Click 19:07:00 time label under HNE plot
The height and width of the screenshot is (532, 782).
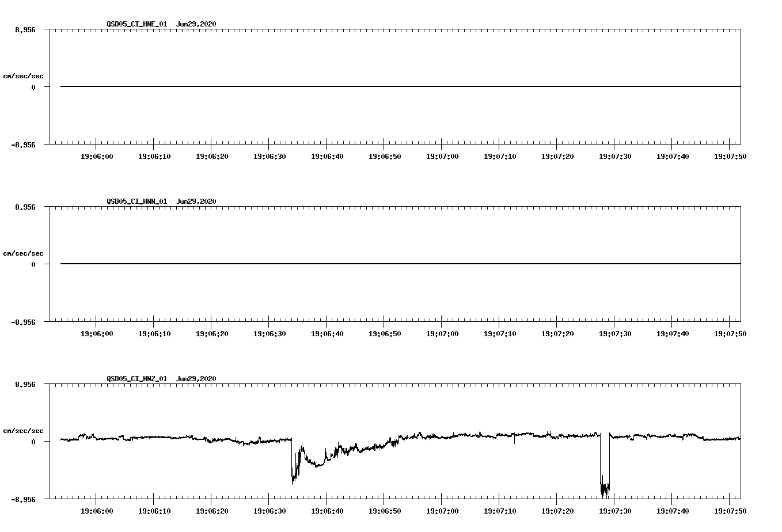pyautogui.click(x=442, y=157)
